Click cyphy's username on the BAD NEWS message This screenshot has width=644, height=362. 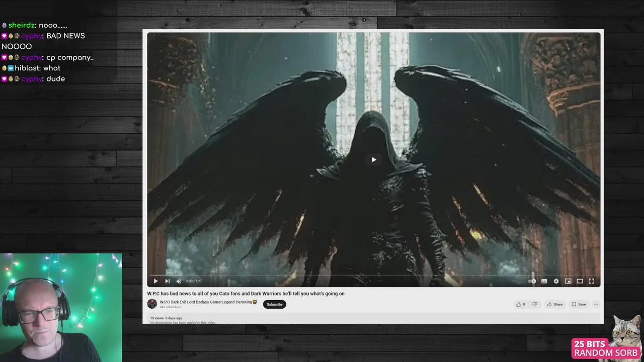[x=32, y=36]
